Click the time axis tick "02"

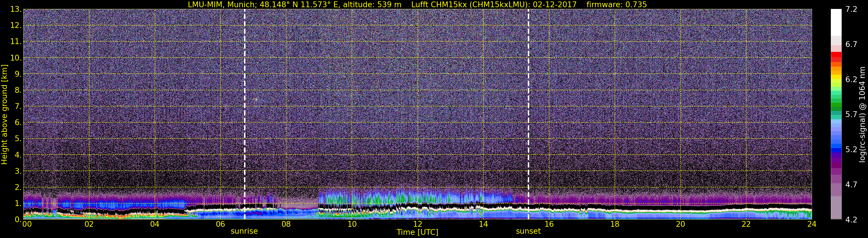point(89,224)
